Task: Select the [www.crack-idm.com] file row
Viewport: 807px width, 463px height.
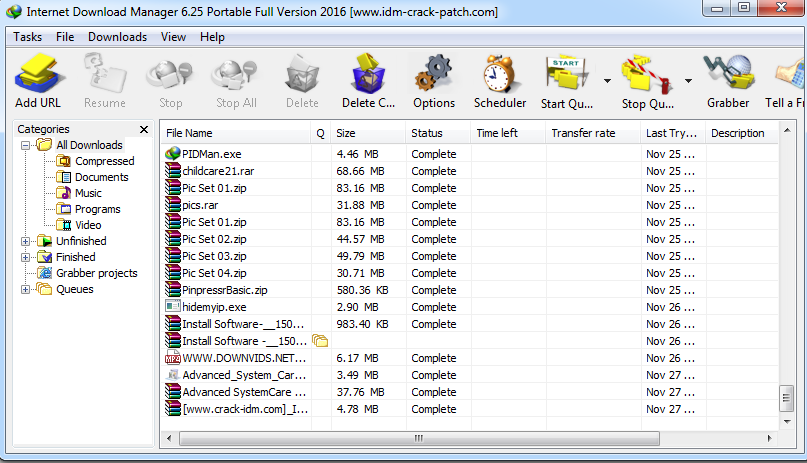Action: tap(471, 409)
